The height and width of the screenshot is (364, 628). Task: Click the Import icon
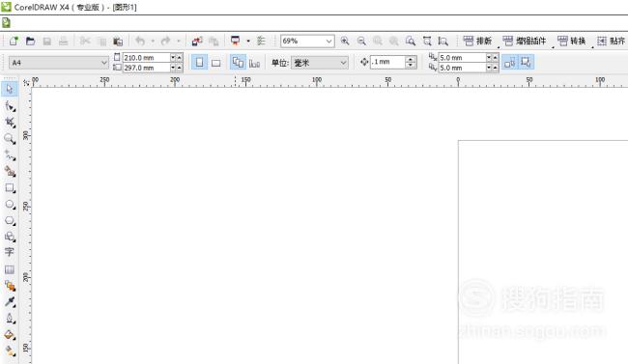tap(197, 41)
